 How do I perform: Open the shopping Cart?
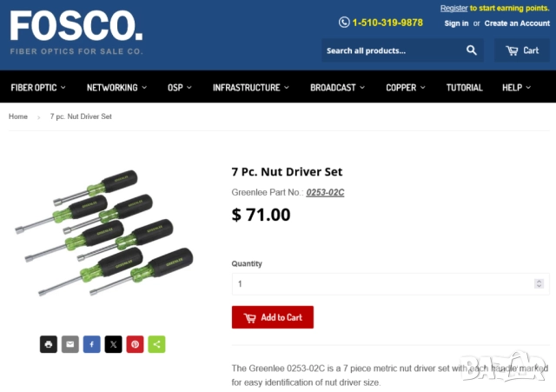(x=522, y=50)
